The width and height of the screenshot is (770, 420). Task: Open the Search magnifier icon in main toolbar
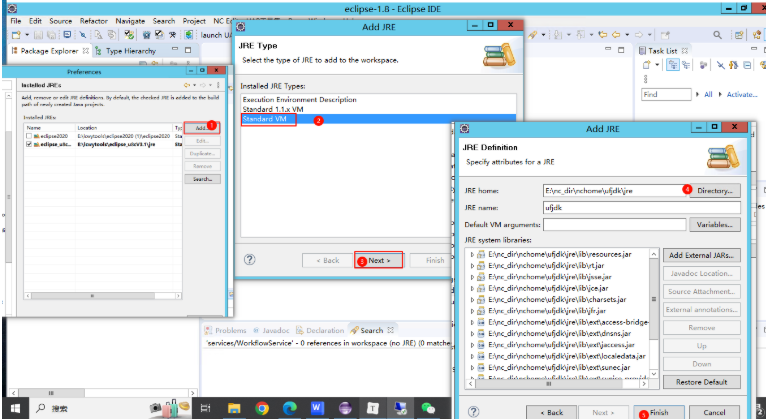[717, 35]
